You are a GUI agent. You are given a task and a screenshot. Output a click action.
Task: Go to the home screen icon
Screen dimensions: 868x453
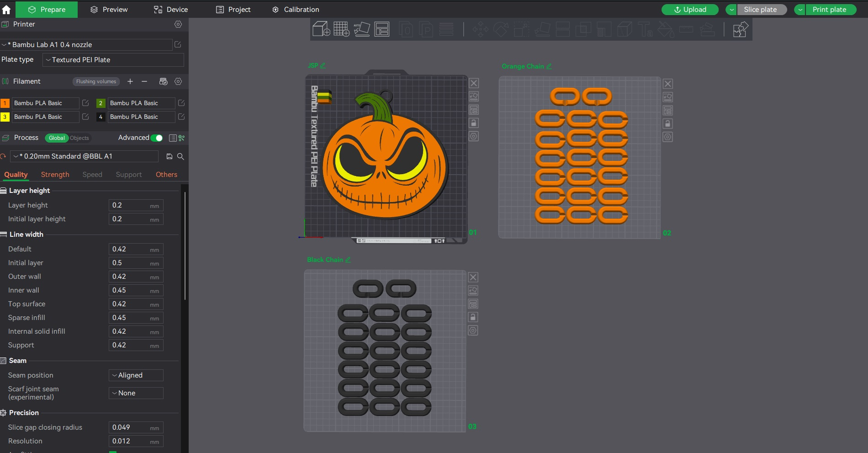click(6, 10)
